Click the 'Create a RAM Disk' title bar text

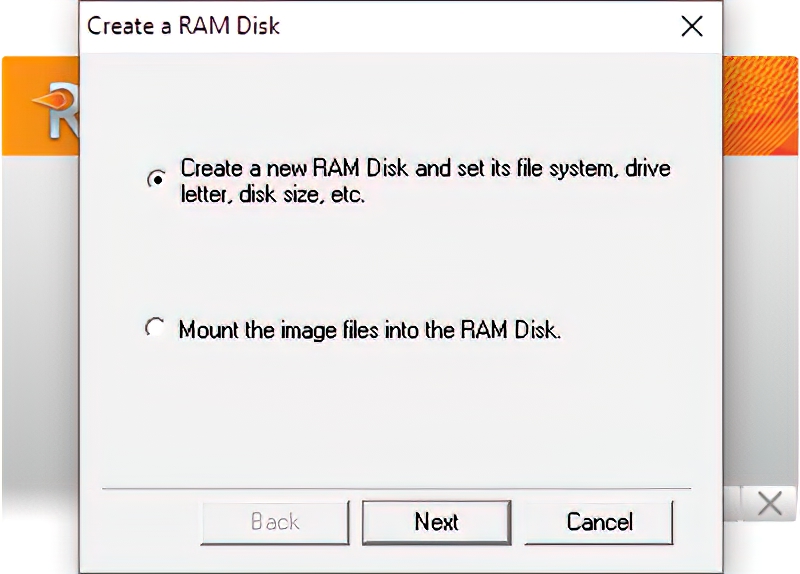pos(183,26)
